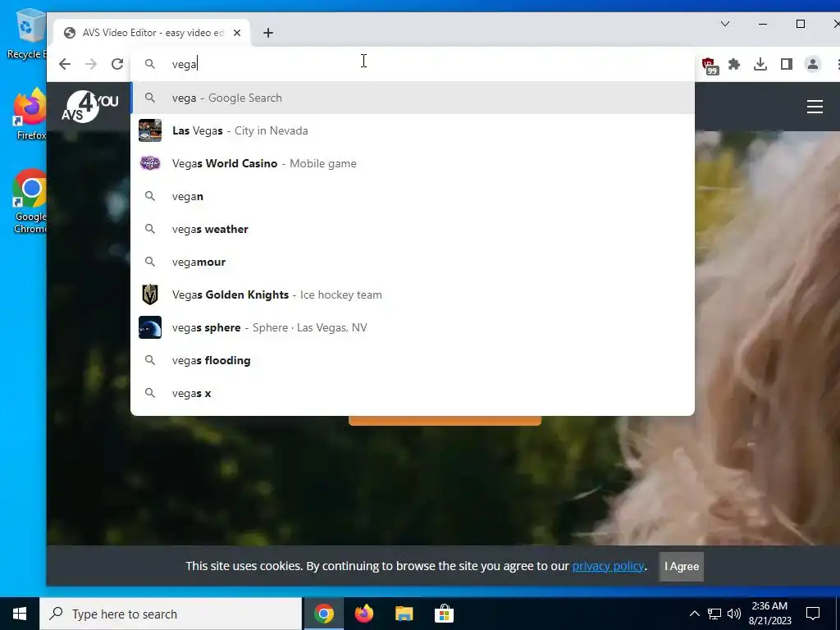
Task: Select 'vega - Google Search' suggestion
Action: pos(413,98)
